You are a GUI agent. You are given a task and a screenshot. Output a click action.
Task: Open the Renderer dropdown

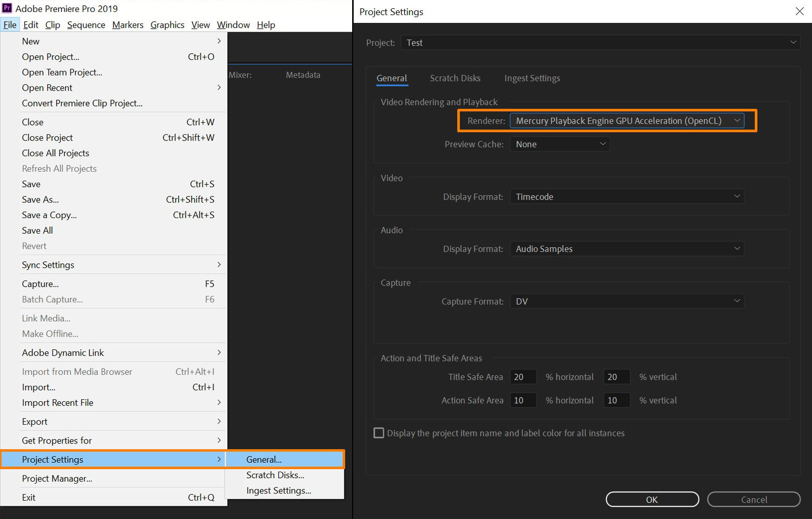(x=627, y=121)
